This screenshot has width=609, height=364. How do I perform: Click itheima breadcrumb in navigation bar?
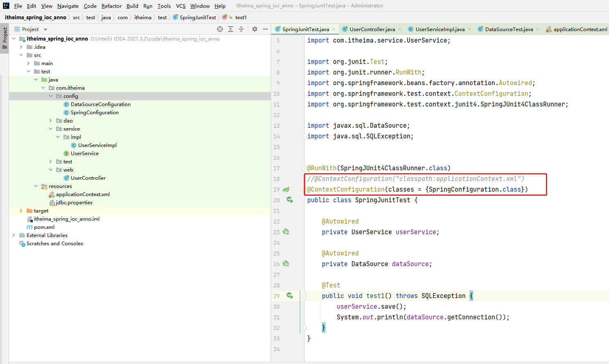143,17
